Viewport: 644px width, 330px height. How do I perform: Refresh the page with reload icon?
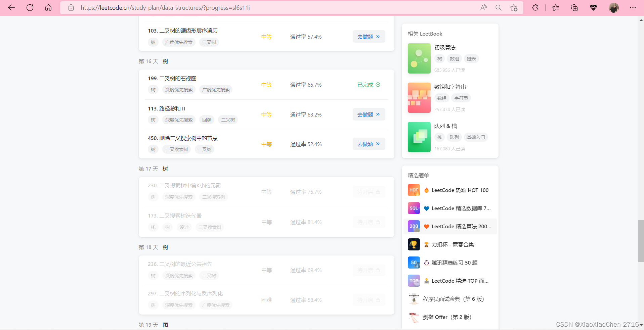30,7
